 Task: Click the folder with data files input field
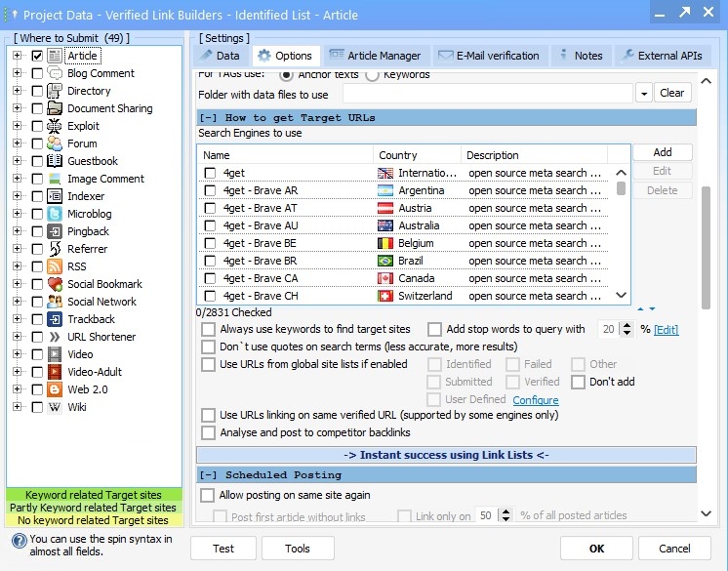click(486, 94)
